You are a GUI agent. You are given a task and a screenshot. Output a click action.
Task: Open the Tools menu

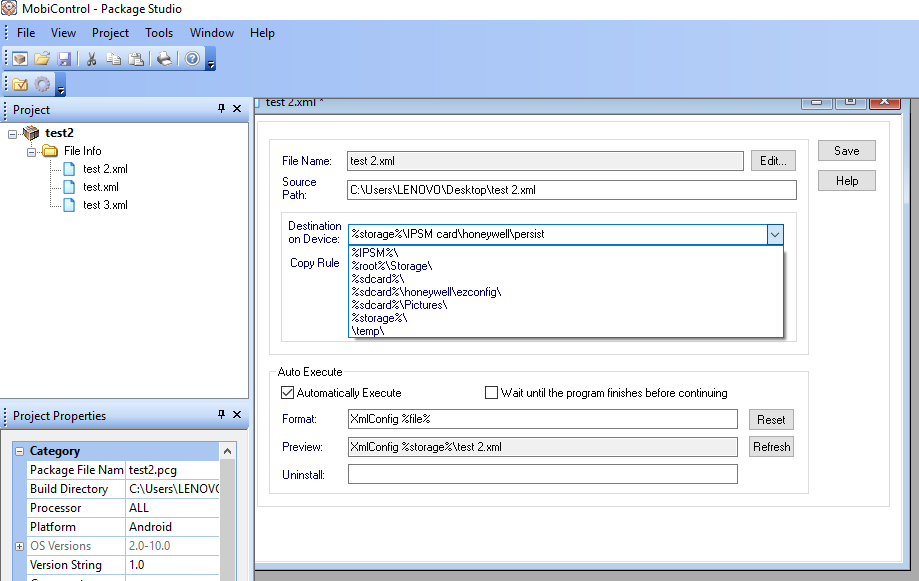159,33
